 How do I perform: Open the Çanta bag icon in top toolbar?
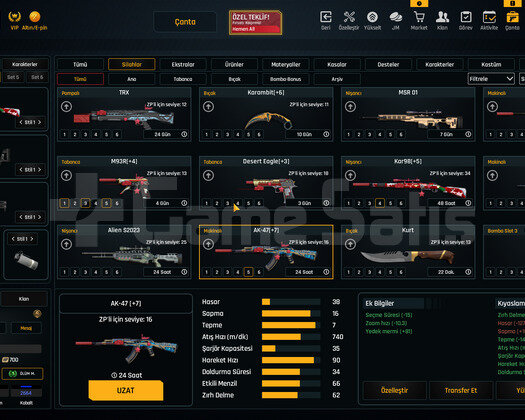click(512, 17)
